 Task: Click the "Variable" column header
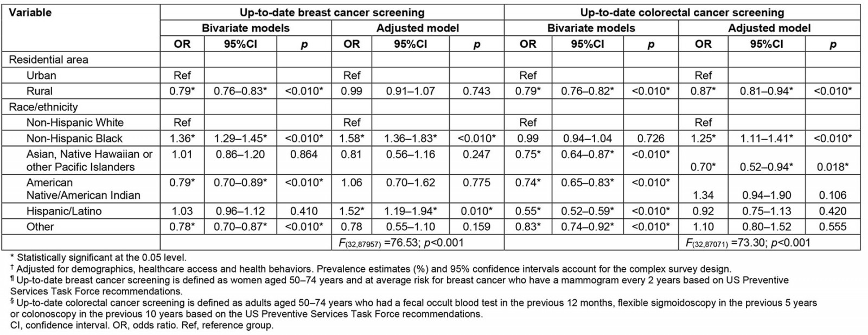click(30, 12)
